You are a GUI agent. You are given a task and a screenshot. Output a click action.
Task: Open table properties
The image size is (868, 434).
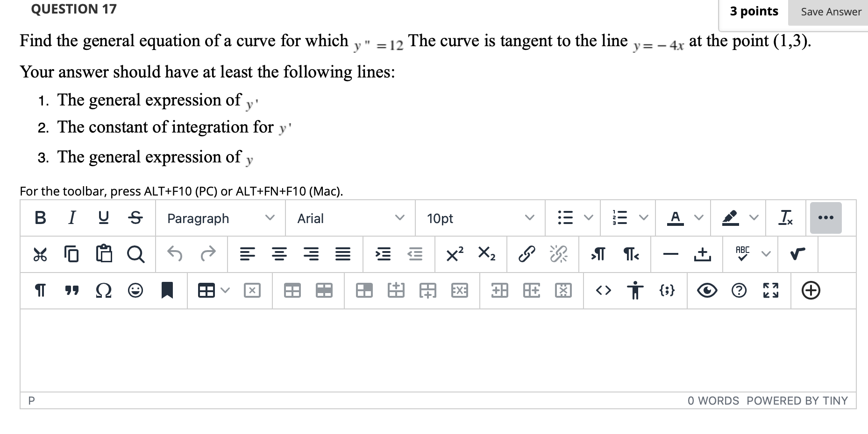point(292,291)
